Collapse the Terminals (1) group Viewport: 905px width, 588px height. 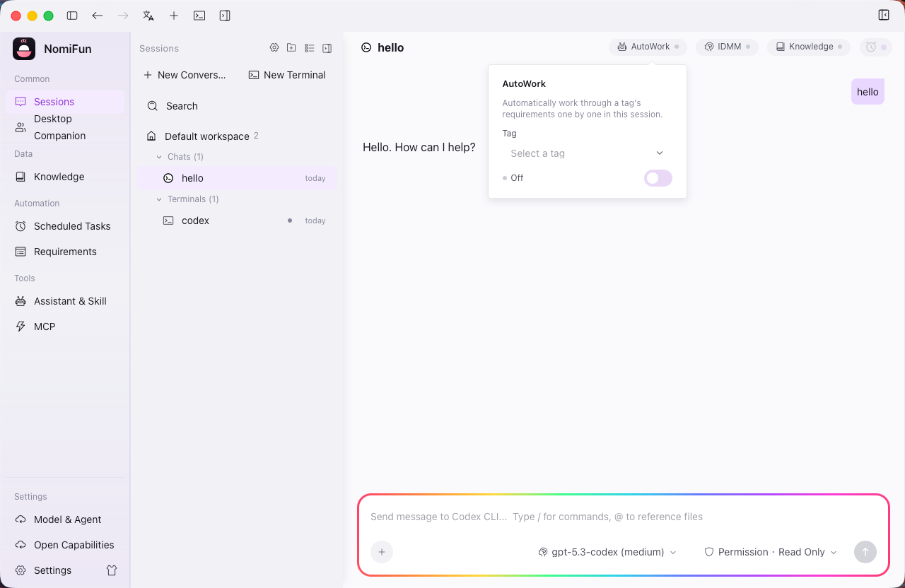click(x=187, y=199)
